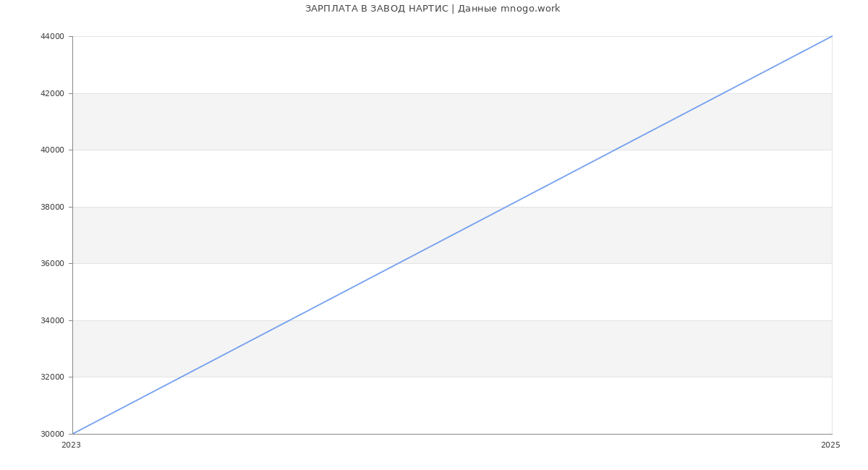Screen dimensions: 868x470
Task: Click the 34000 y-axis label
Action: coord(52,320)
